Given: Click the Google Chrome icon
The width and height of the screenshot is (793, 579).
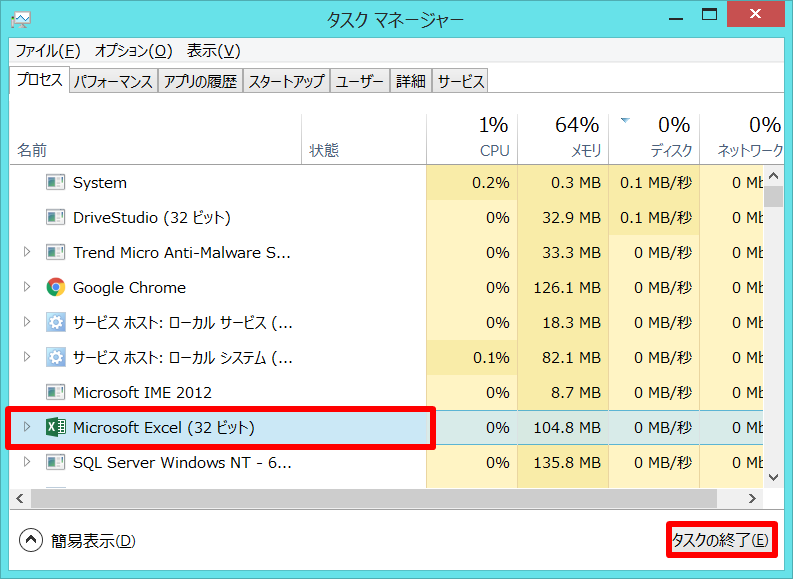Looking at the screenshot, I should (x=56, y=287).
